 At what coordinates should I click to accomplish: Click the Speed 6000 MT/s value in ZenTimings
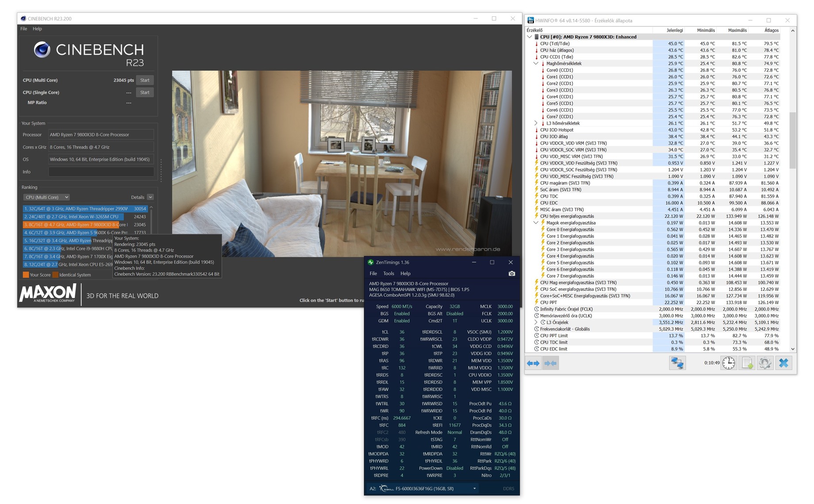coord(402,306)
